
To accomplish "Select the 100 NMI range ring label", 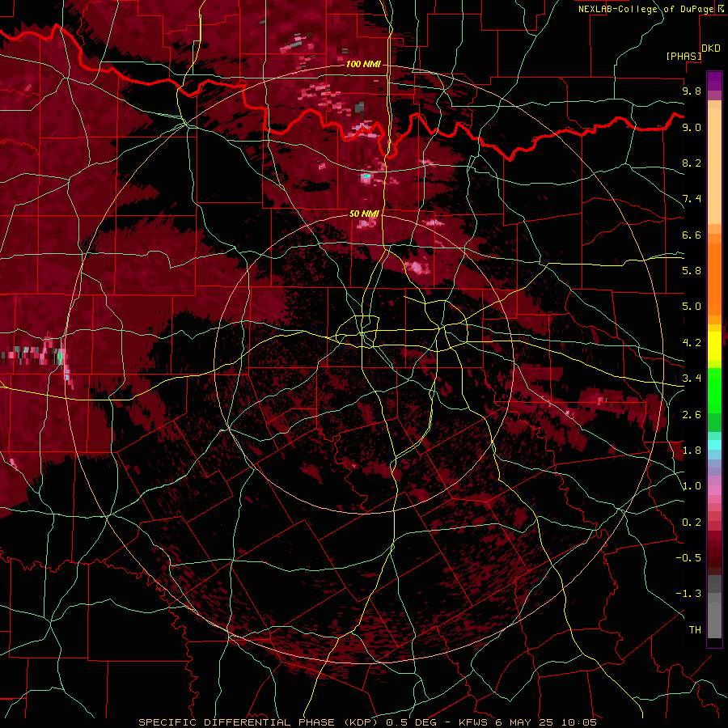I will (x=363, y=64).
